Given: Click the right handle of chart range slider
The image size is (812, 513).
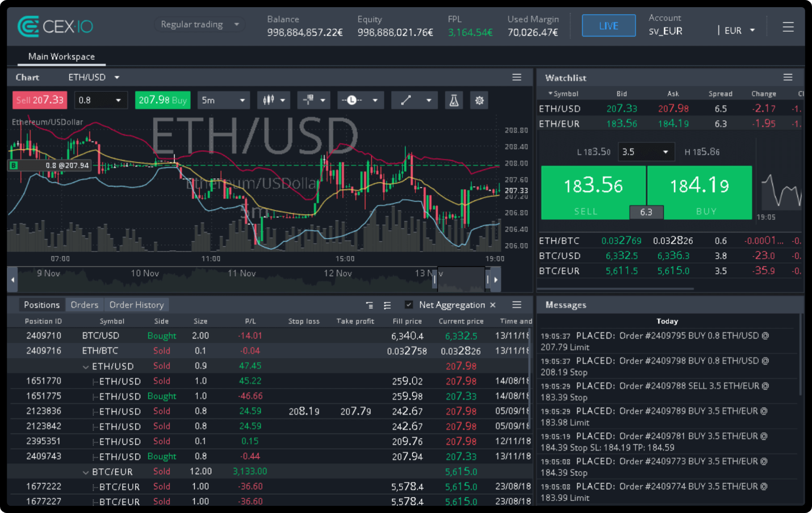Looking at the screenshot, I should click(488, 280).
